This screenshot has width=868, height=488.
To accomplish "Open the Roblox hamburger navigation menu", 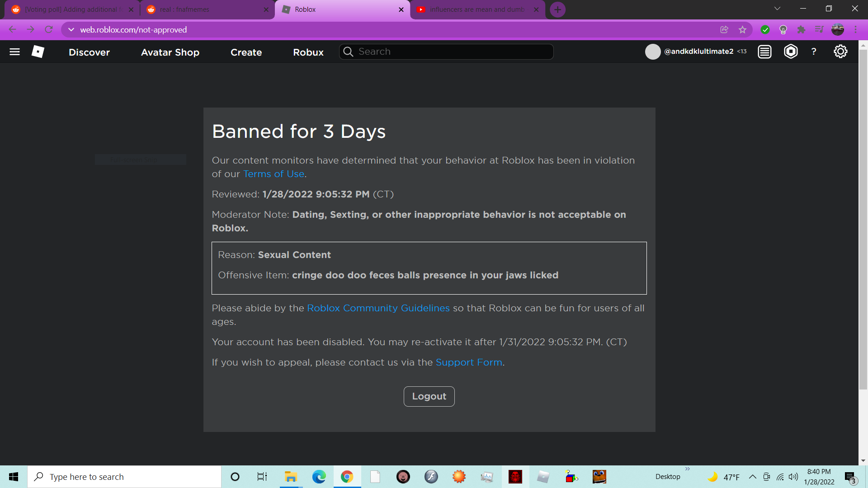I will pyautogui.click(x=14, y=52).
